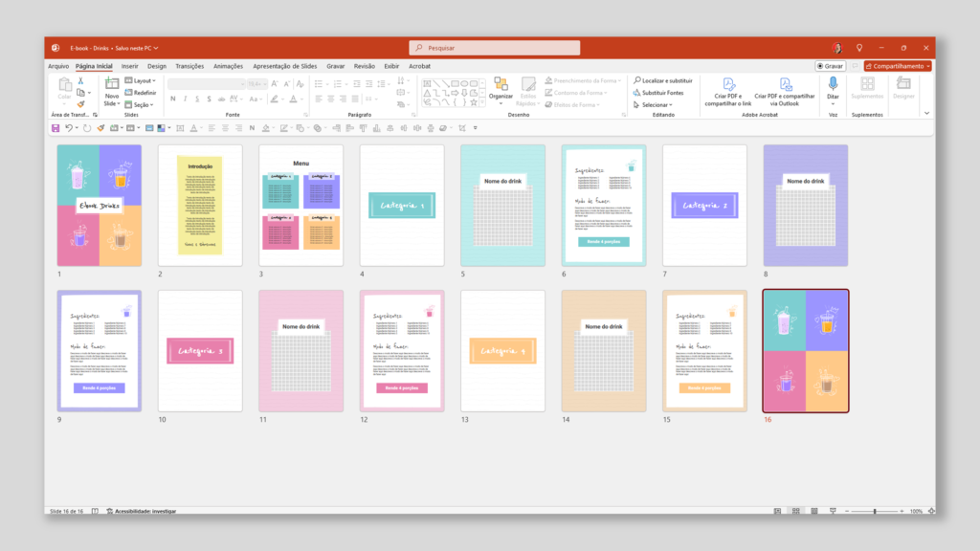Open the Transições ribbon tab
Image resolution: width=980 pixels, height=551 pixels.
[x=190, y=67]
